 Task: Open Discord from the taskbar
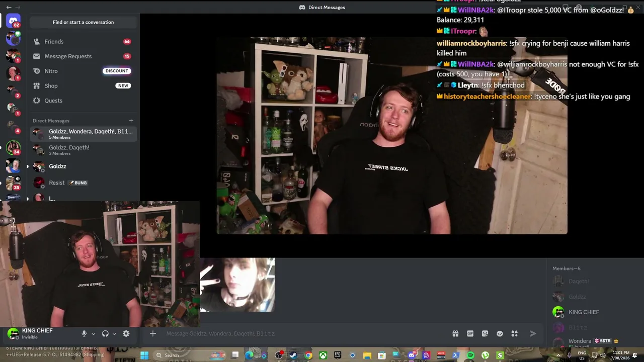pos(412,355)
